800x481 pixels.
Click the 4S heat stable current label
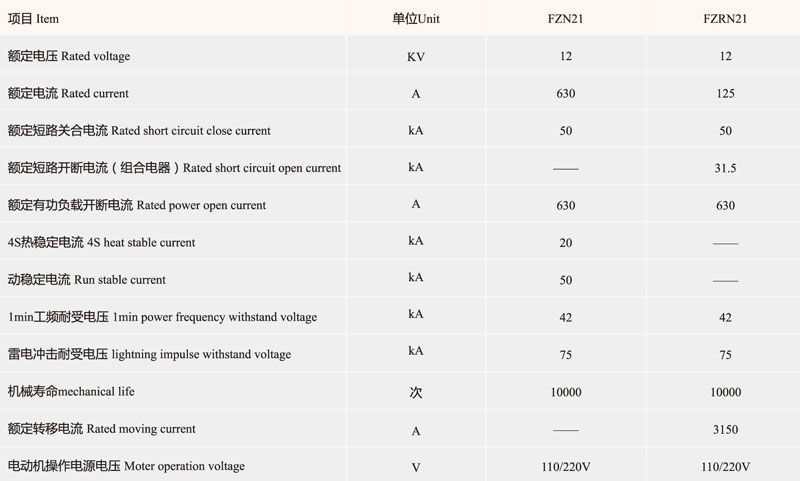[101, 242]
